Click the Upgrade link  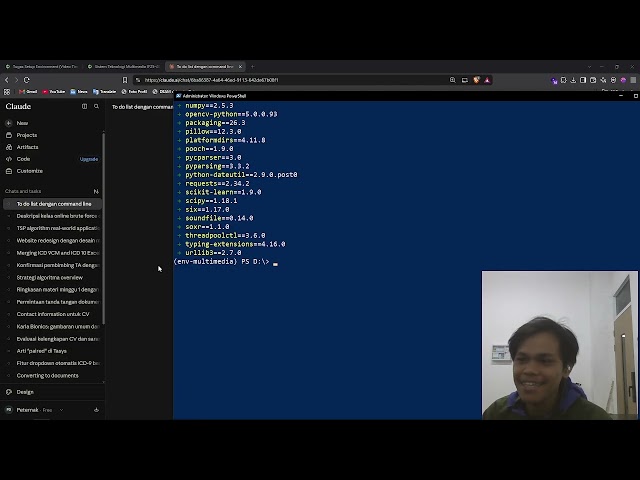(x=89, y=159)
